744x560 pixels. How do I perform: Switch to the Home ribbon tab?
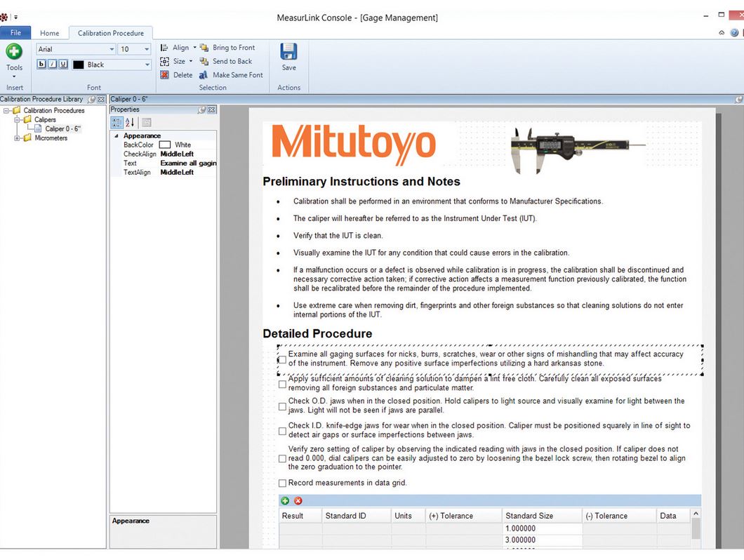[50, 32]
